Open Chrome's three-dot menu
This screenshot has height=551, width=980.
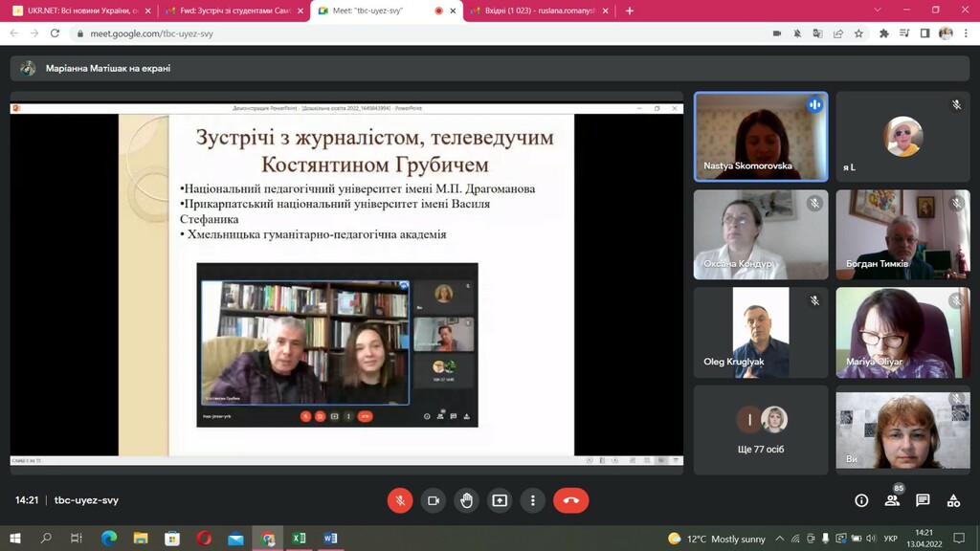967,33
